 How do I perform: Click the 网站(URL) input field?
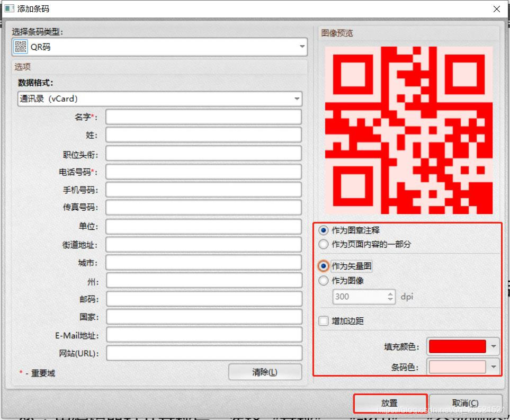204,353
